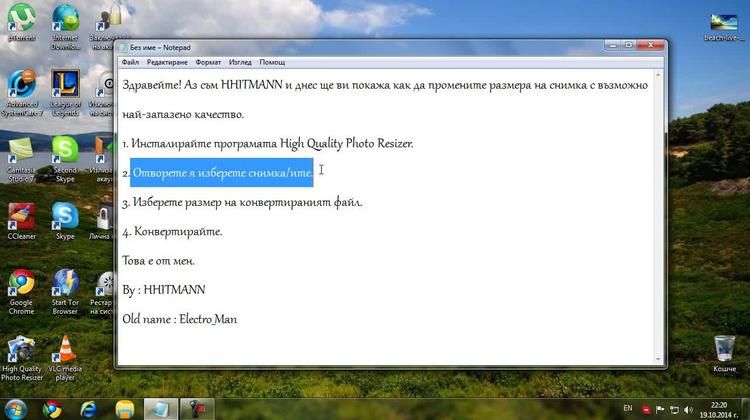This screenshot has width=750, height=420.
Task: Launch CCleaner from the desktop
Action: (x=21, y=221)
